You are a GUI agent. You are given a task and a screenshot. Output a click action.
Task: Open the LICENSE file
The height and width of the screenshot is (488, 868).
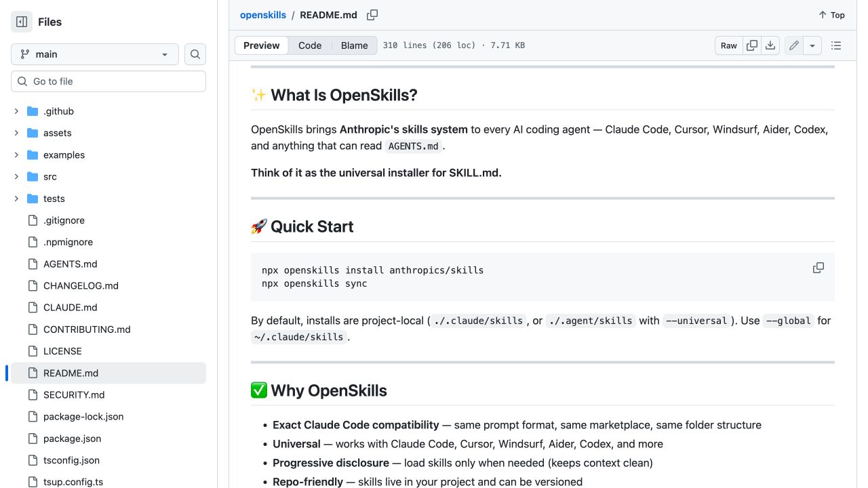click(x=62, y=351)
